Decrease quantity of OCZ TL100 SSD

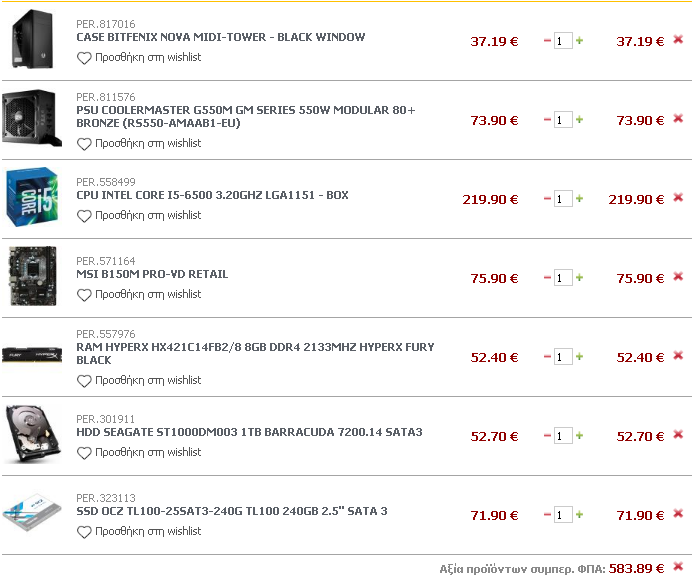click(x=547, y=515)
